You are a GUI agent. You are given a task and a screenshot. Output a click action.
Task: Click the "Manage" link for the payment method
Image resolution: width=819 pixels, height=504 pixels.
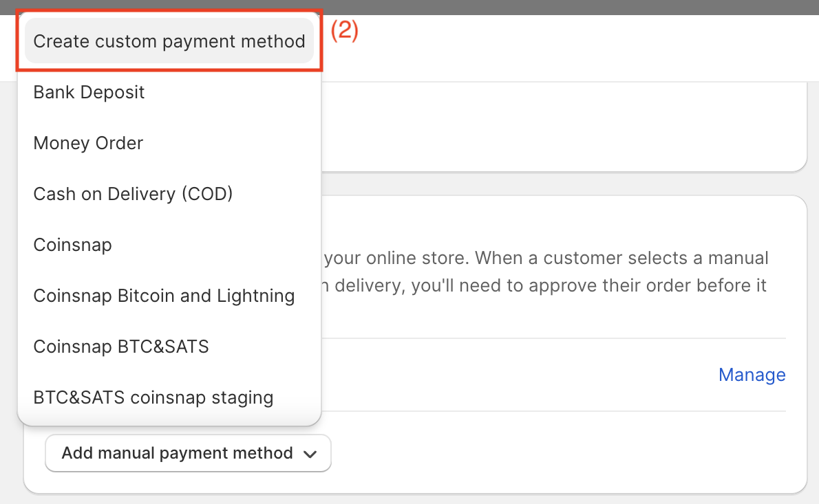(752, 375)
